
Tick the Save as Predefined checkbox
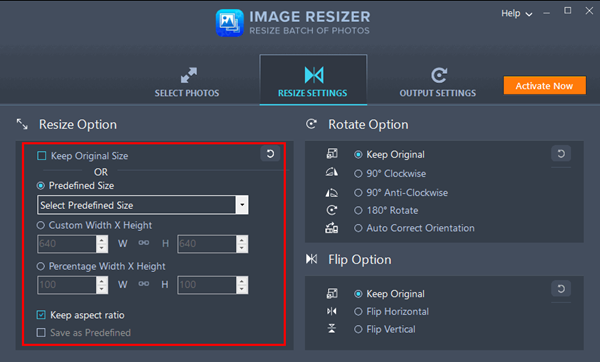tap(41, 333)
